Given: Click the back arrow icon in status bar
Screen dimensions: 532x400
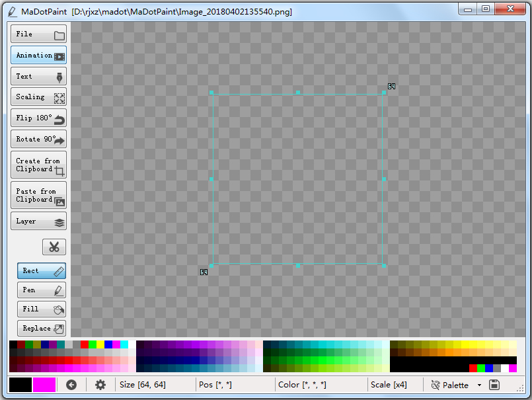Looking at the screenshot, I should click(x=71, y=385).
